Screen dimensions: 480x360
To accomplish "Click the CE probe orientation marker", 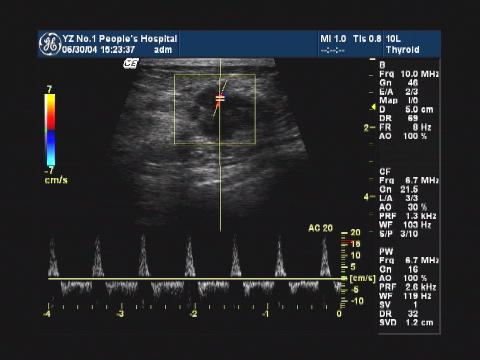I will point(131,63).
